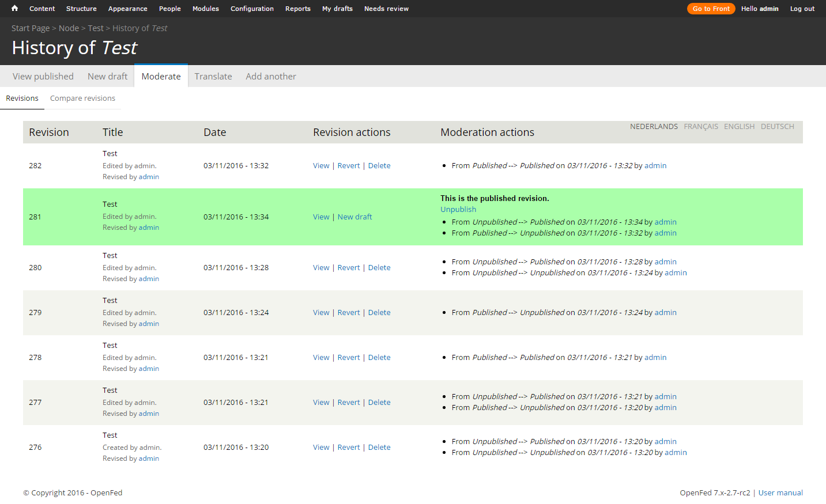Revert to revision 279
This screenshot has height=504, width=826.
pyautogui.click(x=349, y=313)
